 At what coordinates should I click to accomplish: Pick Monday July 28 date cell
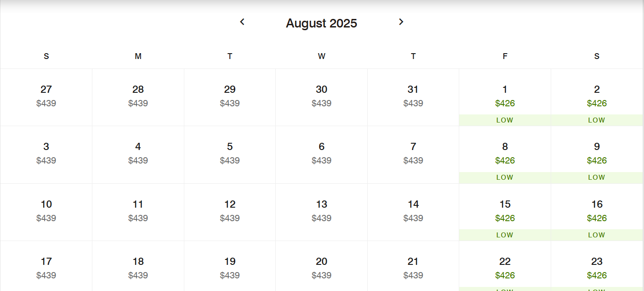coord(138,97)
